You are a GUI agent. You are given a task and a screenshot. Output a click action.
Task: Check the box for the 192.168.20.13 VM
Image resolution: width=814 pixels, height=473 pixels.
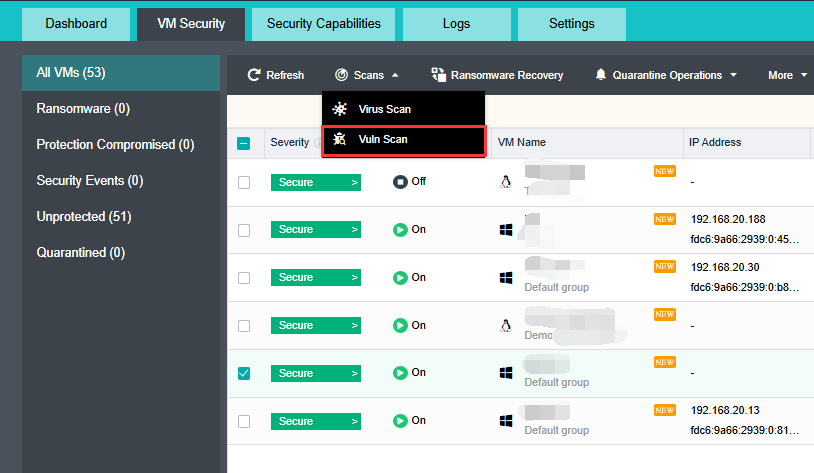tap(244, 421)
